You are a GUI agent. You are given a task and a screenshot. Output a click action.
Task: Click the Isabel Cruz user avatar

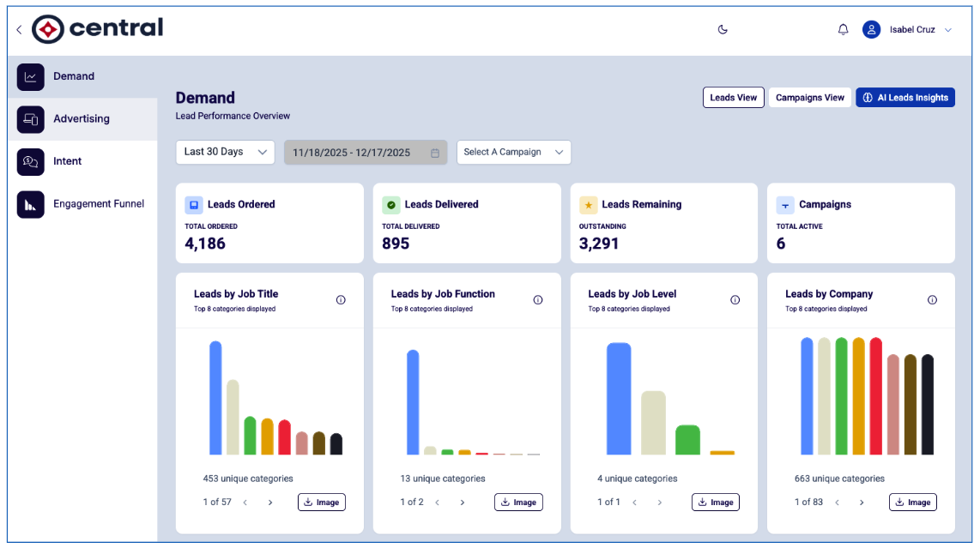[x=871, y=29]
